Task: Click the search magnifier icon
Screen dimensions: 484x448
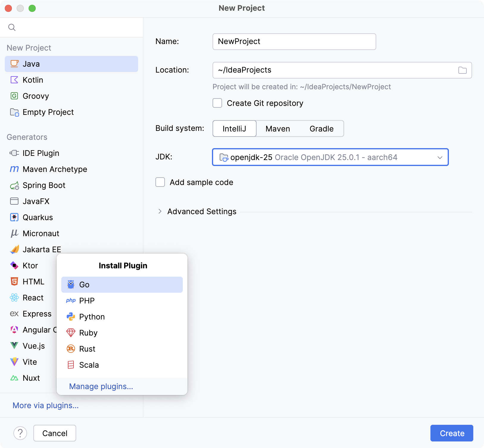Action: pos(12,27)
